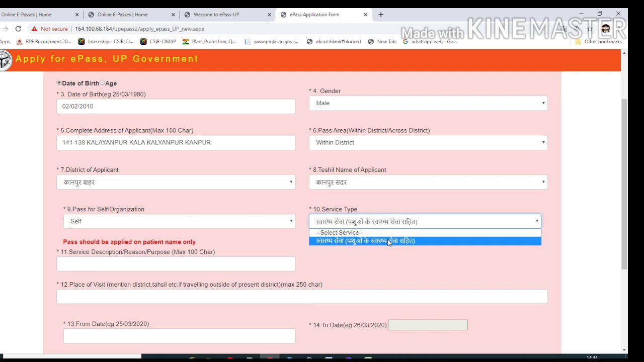Image resolution: width=644 pixels, height=362 pixels.
Task: Open the Plant Protection bookmark
Action: [x=209, y=42]
